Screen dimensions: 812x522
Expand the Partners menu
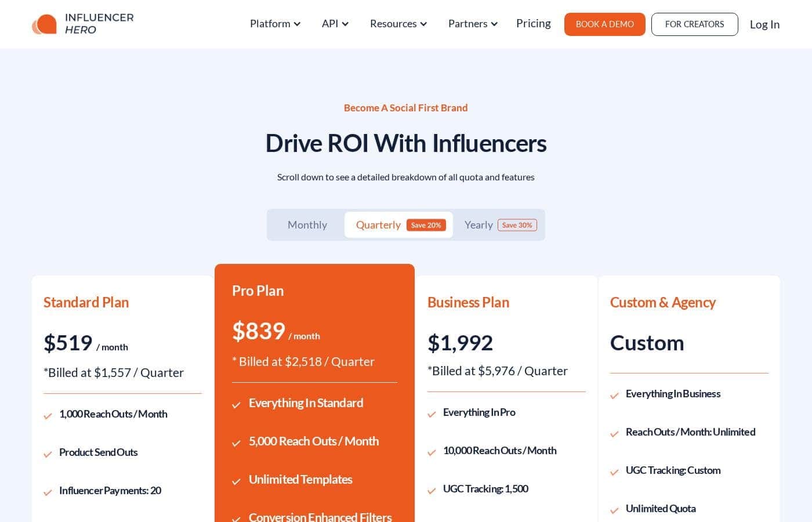pyautogui.click(x=473, y=24)
